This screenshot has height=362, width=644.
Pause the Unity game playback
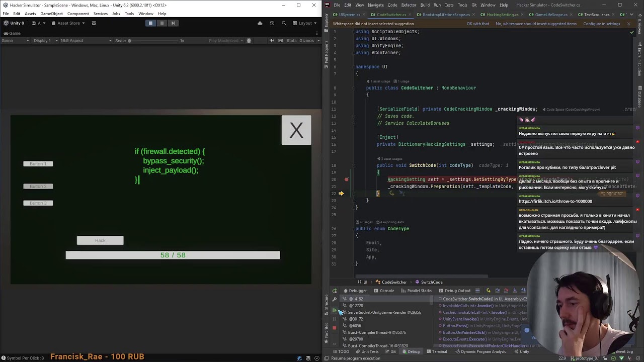162,23
